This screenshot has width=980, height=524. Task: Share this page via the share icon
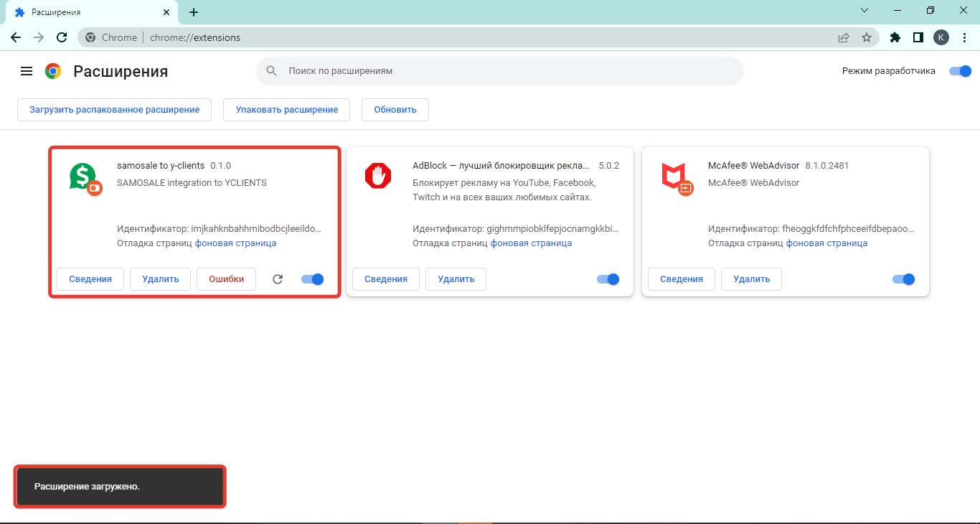(x=844, y=37)
